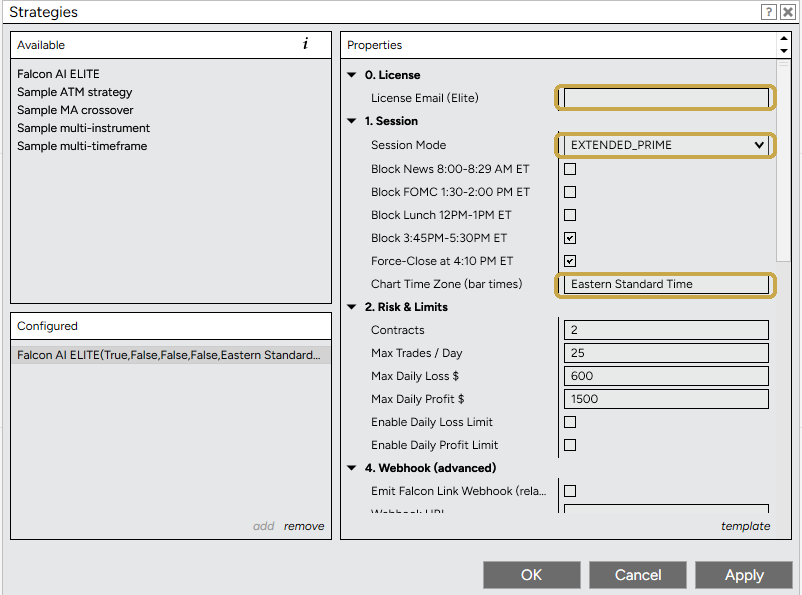
Task: Click the Cancel button
Action: [638, 575]
